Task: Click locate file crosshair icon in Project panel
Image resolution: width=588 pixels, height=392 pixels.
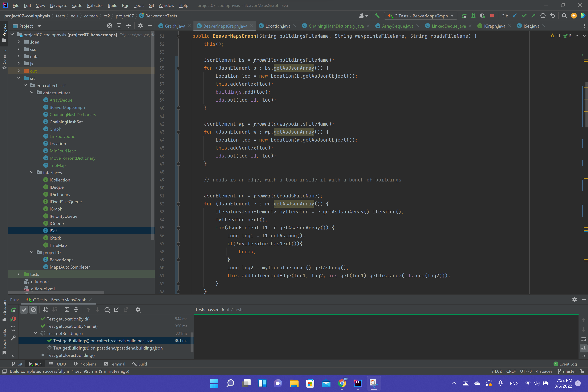Action: [109, 26]
